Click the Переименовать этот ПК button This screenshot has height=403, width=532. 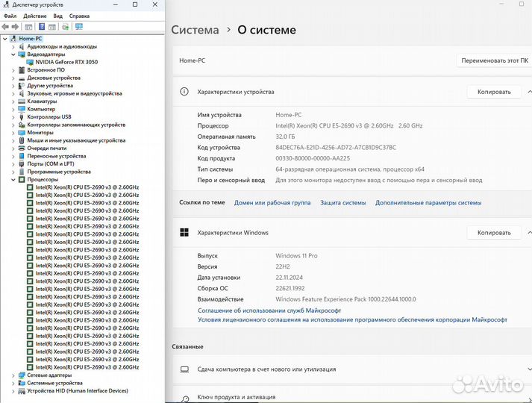click(495, 60)
